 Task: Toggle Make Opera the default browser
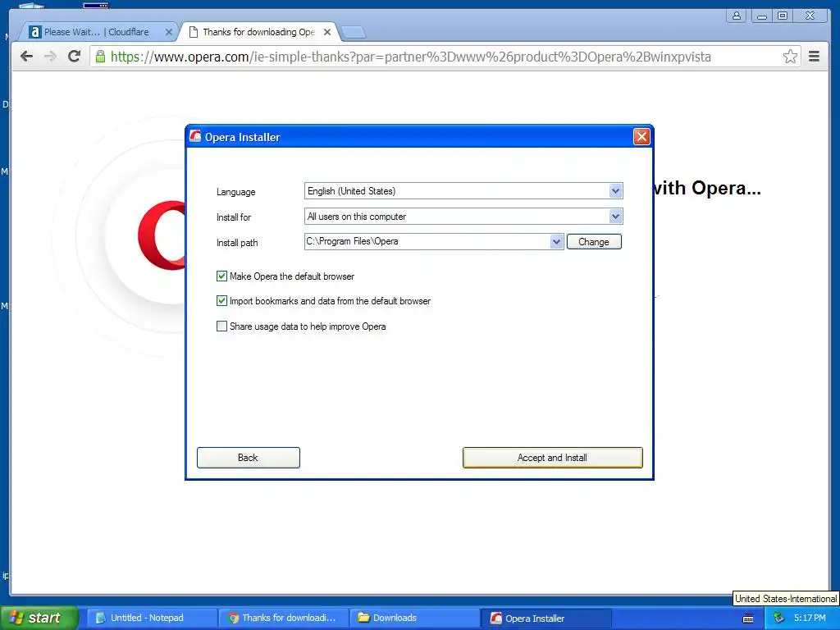(x=221, y=276)
